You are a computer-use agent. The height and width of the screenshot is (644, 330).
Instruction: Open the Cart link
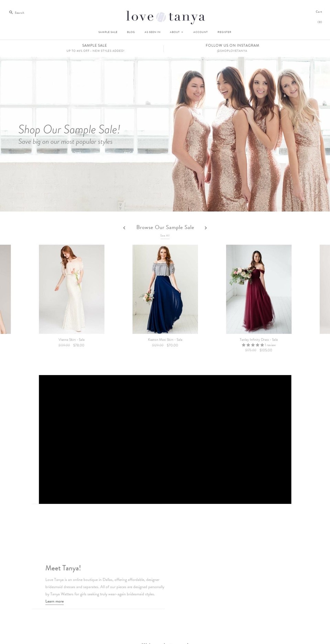coord(319,12)
